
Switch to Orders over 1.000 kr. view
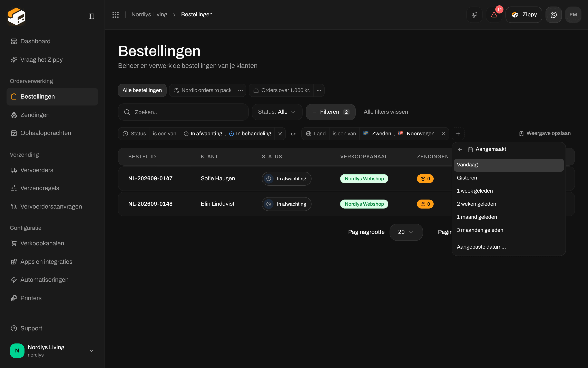point(281,90)
